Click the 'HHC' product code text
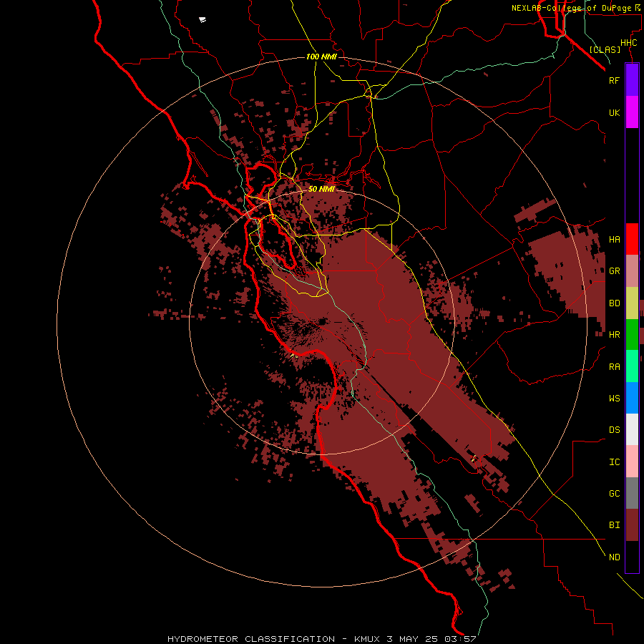 click(628, 43)
